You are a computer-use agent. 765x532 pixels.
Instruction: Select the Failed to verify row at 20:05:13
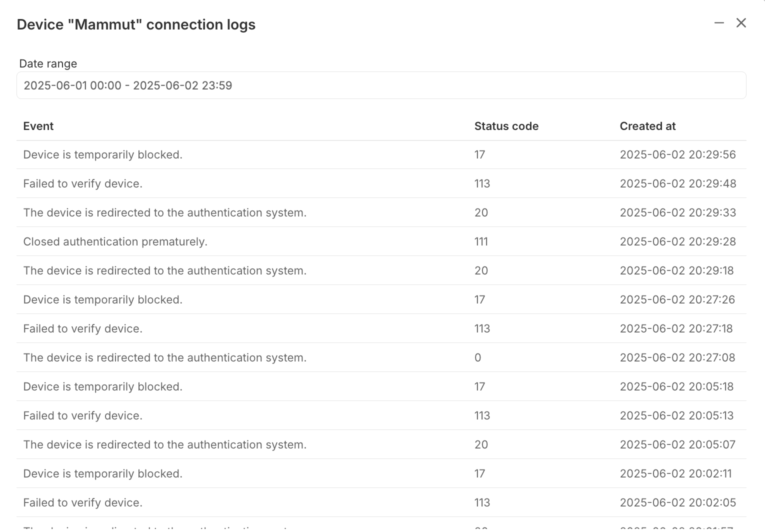[381, 416]
